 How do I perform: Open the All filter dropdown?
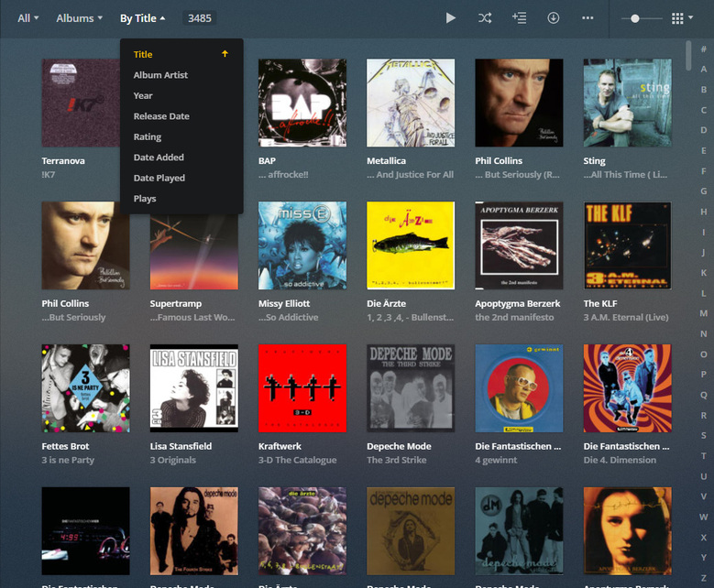pyautogui.click(x=28, y=18)
